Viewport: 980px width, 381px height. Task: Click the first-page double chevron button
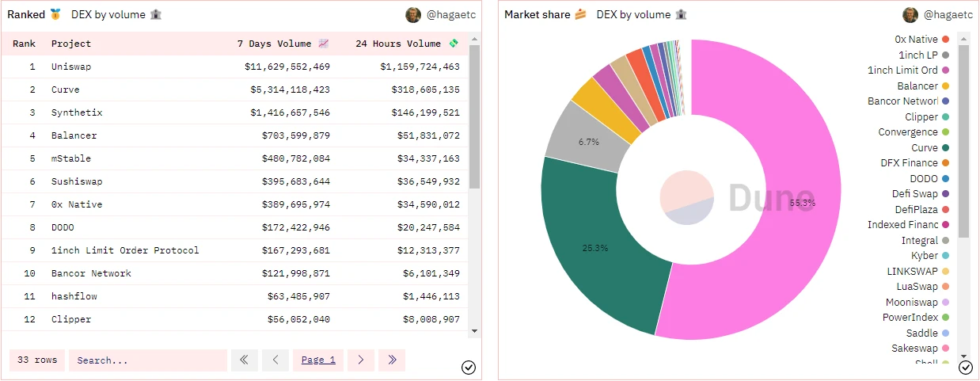coord(244,360)
